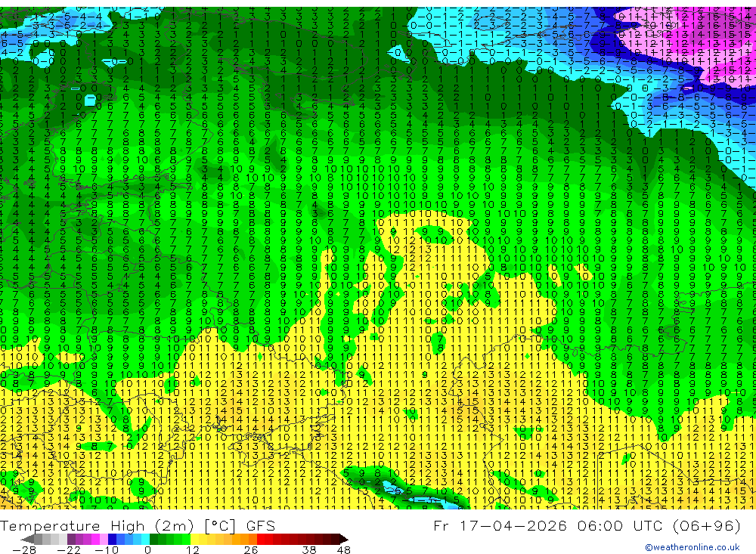
Task: Pick the dark purple swatch above -22
Action: click(x=71, y=539)
